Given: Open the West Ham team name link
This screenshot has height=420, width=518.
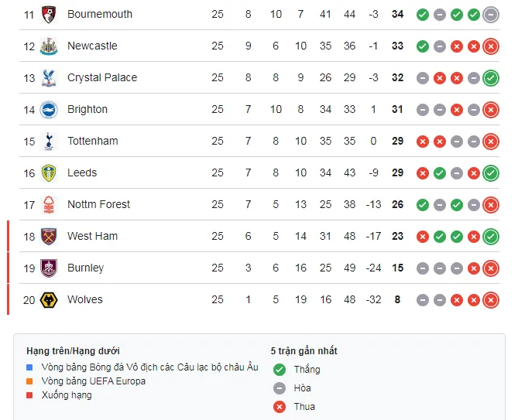Looking at the screenshot, I should (x=92, y=236).
